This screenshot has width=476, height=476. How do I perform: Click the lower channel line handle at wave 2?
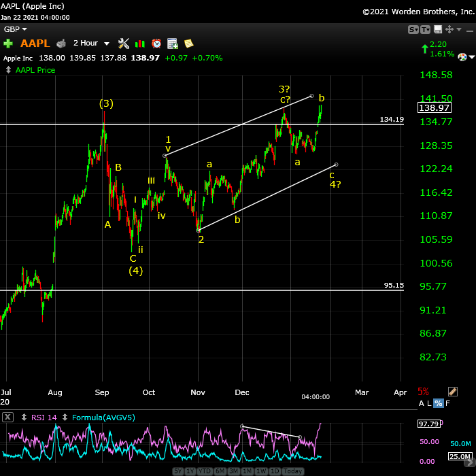coord(199,231)
